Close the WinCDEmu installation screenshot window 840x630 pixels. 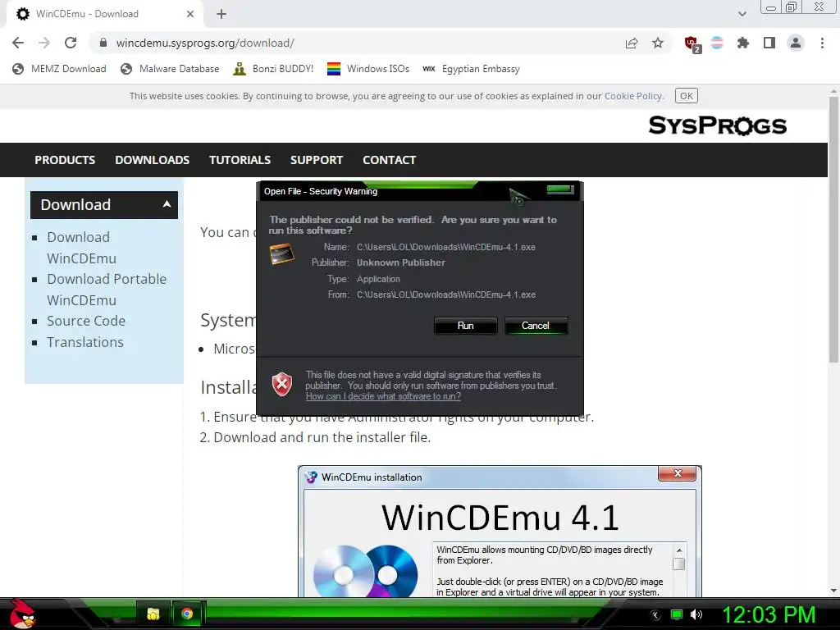pos(678,473)
